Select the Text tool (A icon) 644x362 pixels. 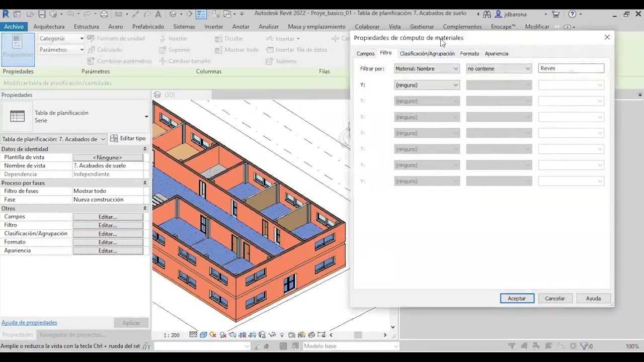tap(158, 14)
